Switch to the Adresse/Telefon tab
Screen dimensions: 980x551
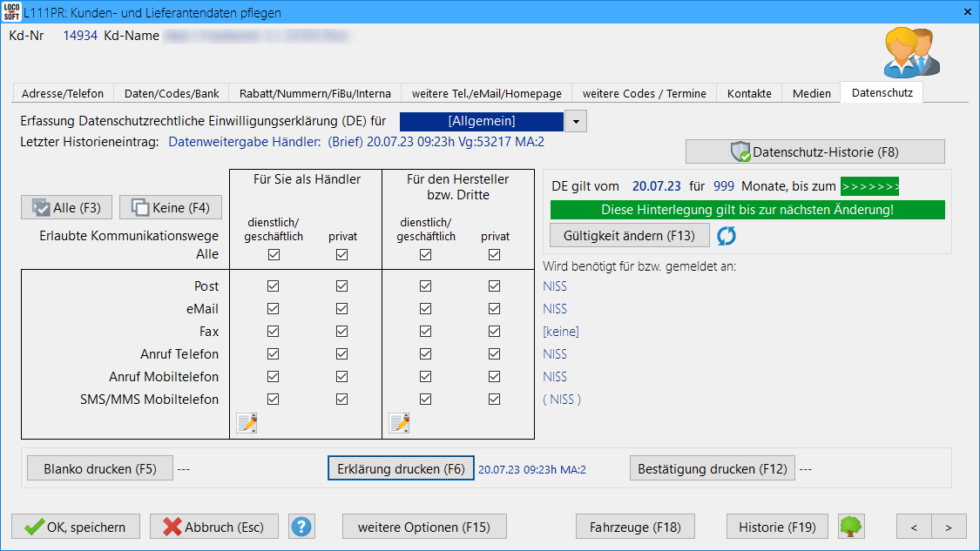pyautogui.click(x=63, y=93)
